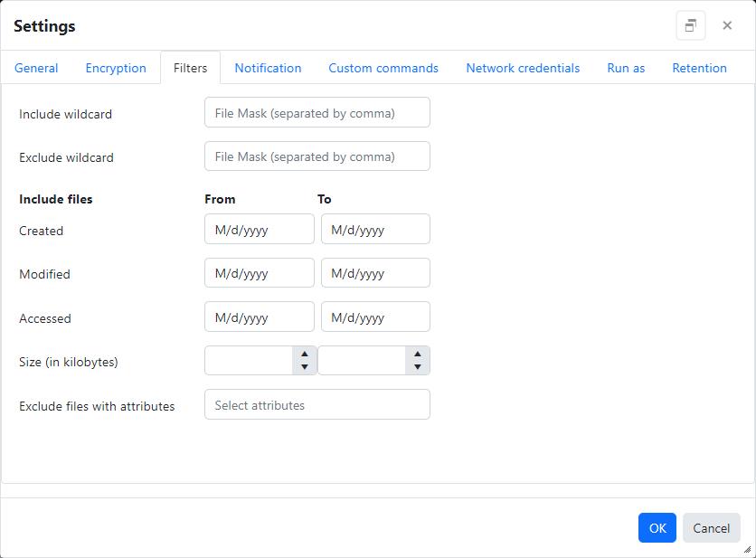Click the Created To date field
The width and height of the screenshot is (756, 558).
pos(375,229)
